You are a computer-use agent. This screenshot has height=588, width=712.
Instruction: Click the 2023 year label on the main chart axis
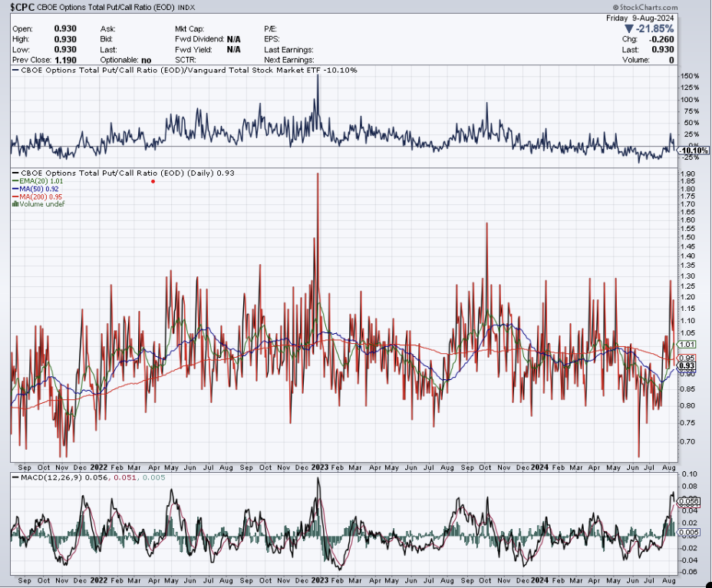point(320,467)
